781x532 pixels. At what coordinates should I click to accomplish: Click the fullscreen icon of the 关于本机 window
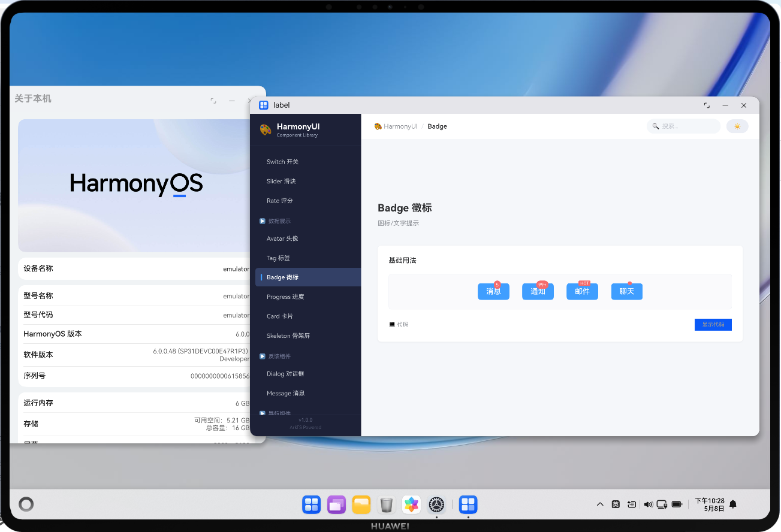point(213,101)
